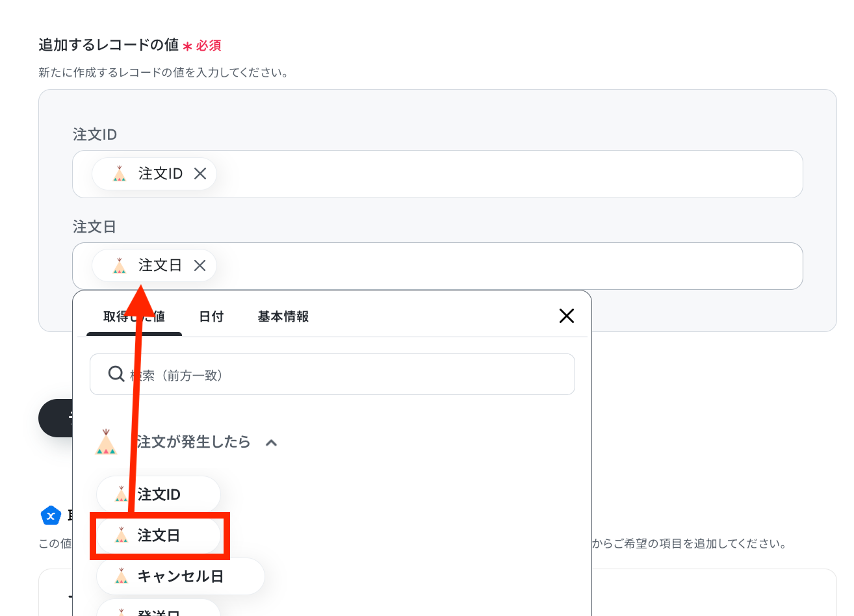The width and height of the screenshot is (854, 616).
Task: Click the tent icon in 注文ID chip field
Action: [120, 173]
